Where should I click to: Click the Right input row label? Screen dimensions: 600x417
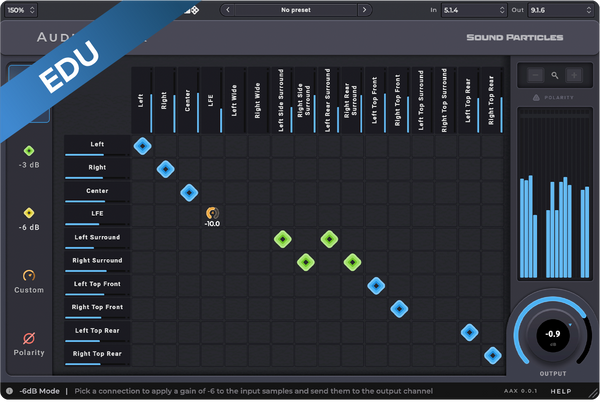coord(97,168)
